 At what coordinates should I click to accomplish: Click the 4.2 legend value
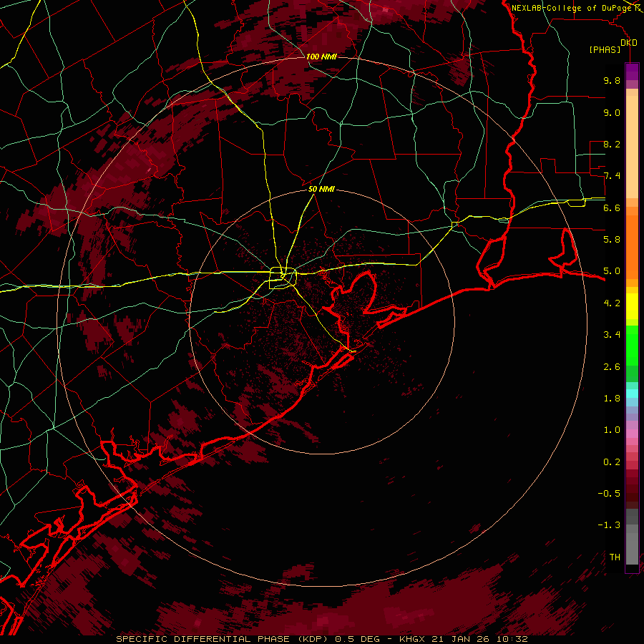(612, 303)
